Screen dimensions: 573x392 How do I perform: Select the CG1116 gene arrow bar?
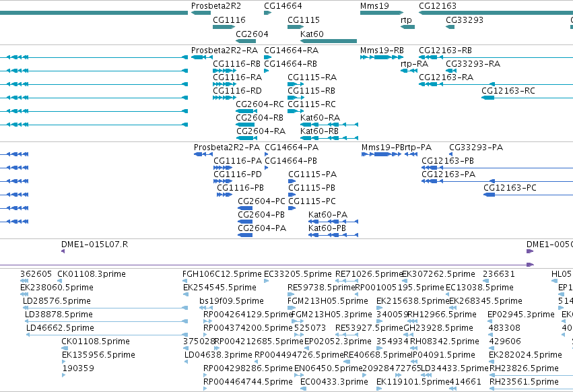coord(224,27)
